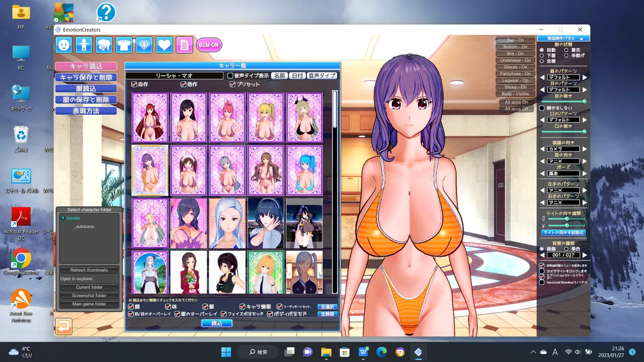This screenshot has height=362, width=644.
Task: Previous neck direction left arrow
Action: pyautogui.click(x=542, y=161)
